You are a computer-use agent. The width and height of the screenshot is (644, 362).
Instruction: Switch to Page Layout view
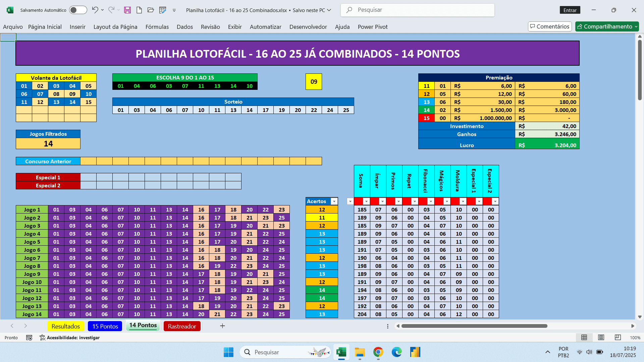pyautogui.click(x=601, y=338)
